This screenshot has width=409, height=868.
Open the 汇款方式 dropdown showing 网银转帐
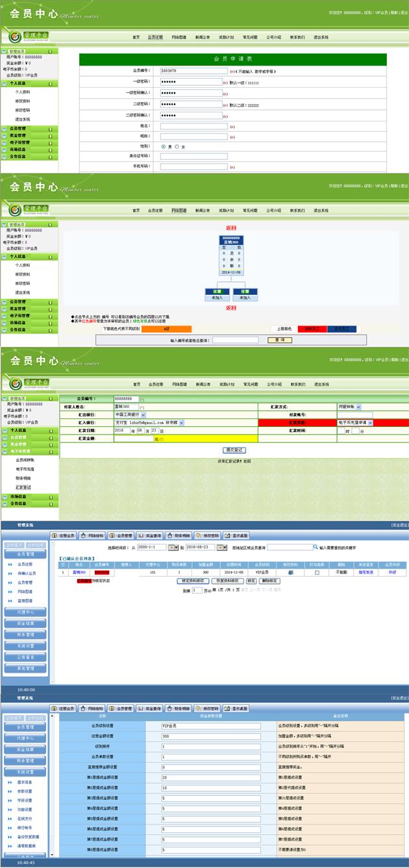click(355, 406)
